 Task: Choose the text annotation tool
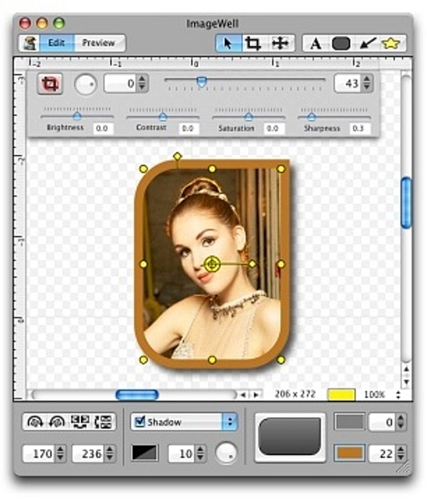316,44
